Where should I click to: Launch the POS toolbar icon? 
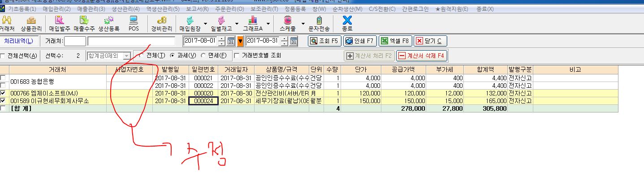[134, 23]
